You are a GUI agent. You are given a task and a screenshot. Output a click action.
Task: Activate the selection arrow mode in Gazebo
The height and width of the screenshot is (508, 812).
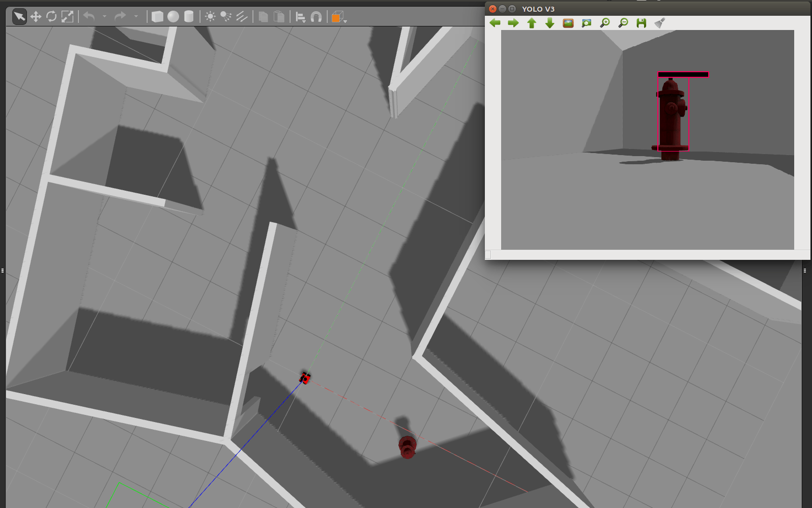(19, 17)
